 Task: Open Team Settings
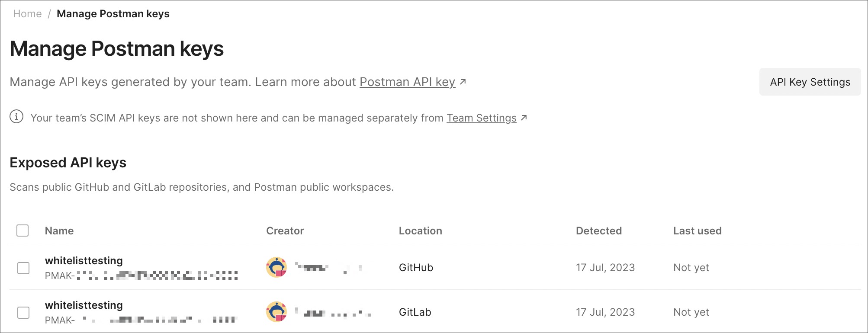click(x=481, y=118)
